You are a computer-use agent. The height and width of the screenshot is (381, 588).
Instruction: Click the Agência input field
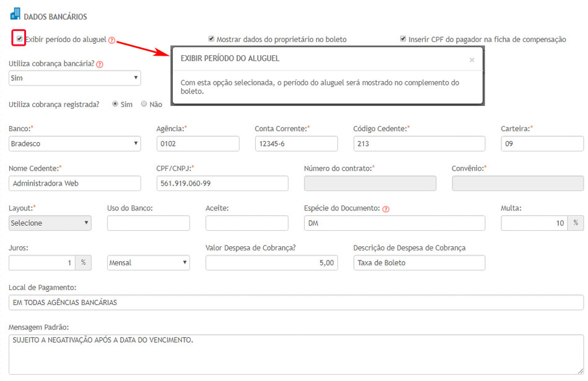click(197, 143)
